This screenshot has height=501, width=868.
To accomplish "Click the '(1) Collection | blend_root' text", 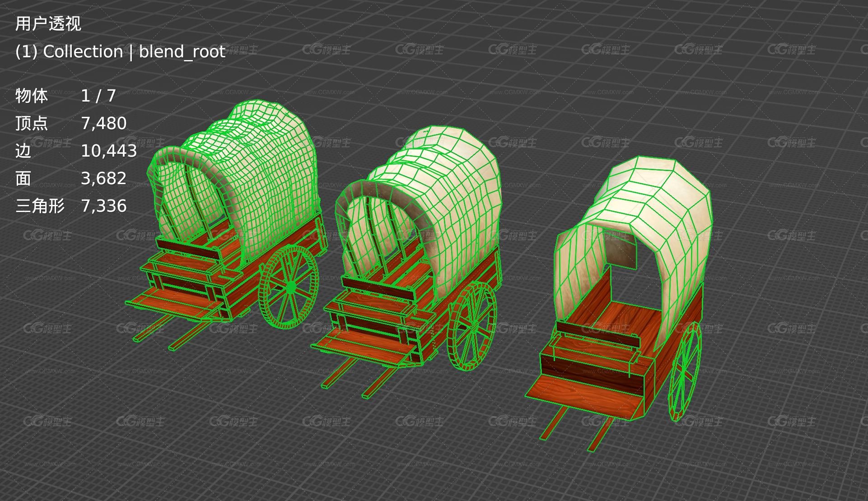I will click(120, 52).
